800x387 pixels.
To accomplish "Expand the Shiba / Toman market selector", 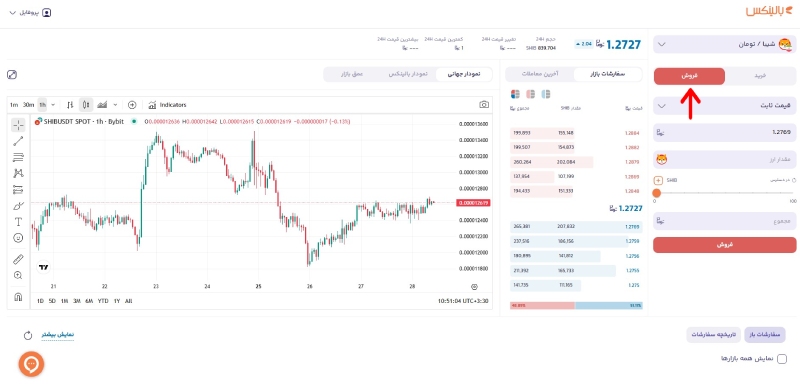I will click(724, 44).
